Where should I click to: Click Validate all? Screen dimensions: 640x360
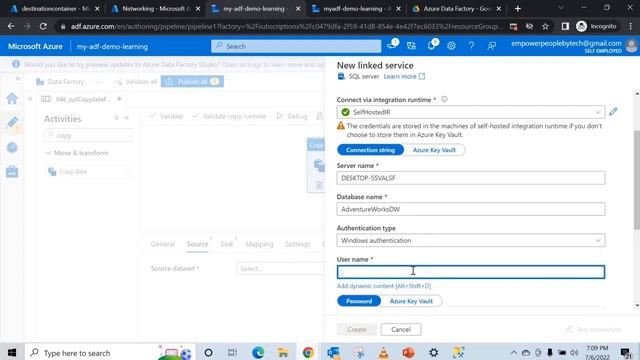tap(136, 82)
